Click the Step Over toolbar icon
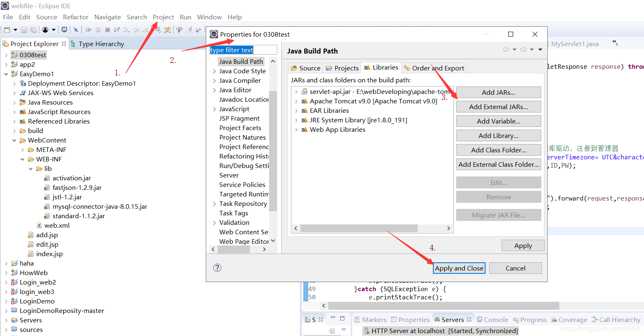The height and width of the screenshot is (336, 644). coord(136,30)
